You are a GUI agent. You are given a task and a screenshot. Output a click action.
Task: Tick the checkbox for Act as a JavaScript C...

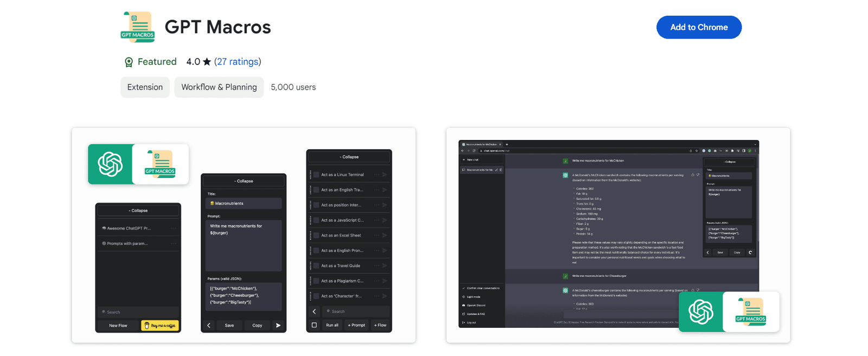[316, 220]
